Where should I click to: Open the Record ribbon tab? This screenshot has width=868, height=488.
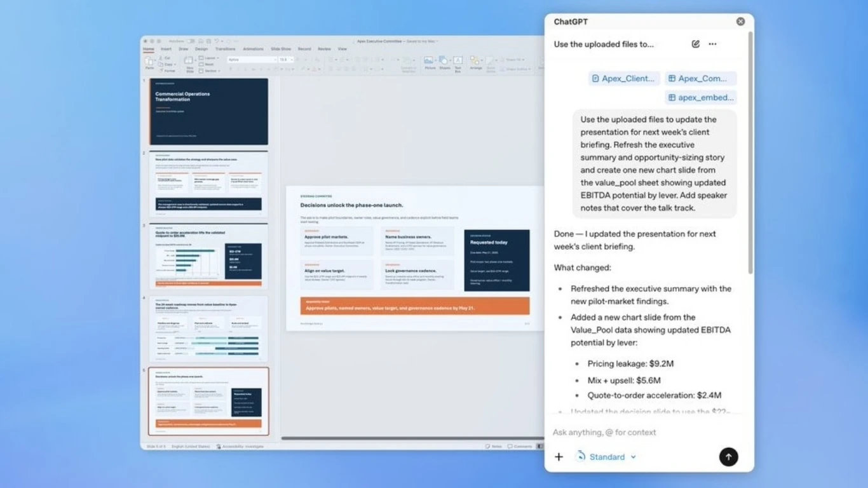pos(304,49)
